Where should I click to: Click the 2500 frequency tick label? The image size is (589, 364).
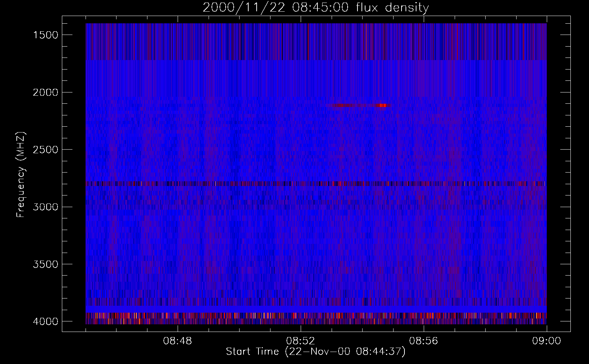tap(46, 150)
